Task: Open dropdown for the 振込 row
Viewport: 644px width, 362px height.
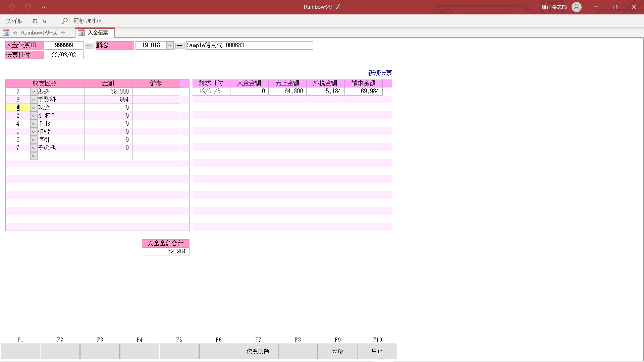Action: point(34,92)
